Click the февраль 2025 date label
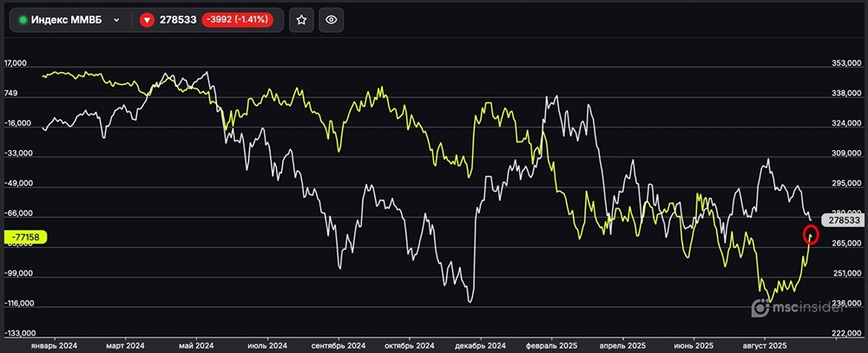868x353 pixels. [552, 345]
